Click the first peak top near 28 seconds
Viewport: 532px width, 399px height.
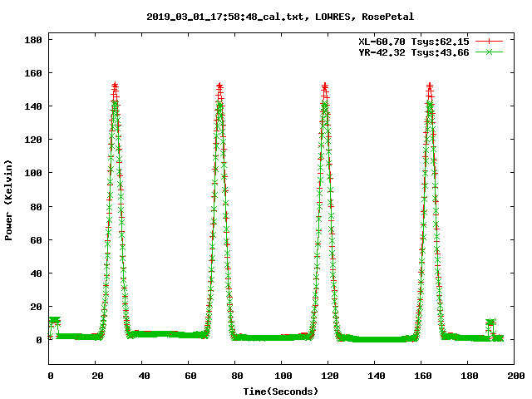coord(115,86)
